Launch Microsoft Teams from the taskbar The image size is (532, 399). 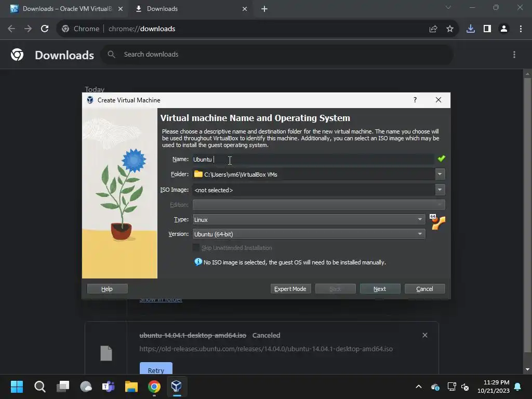tap(109, 387)
